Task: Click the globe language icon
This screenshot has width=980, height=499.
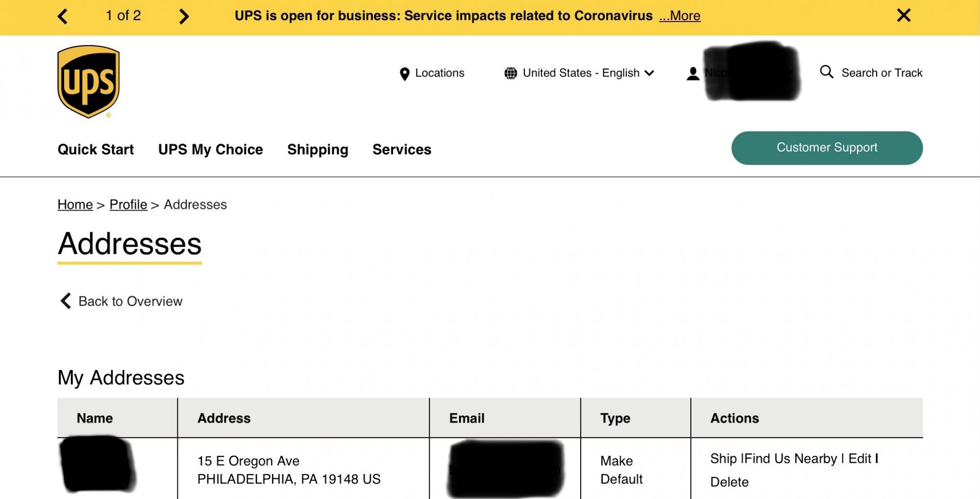Action: pos(511,74)
